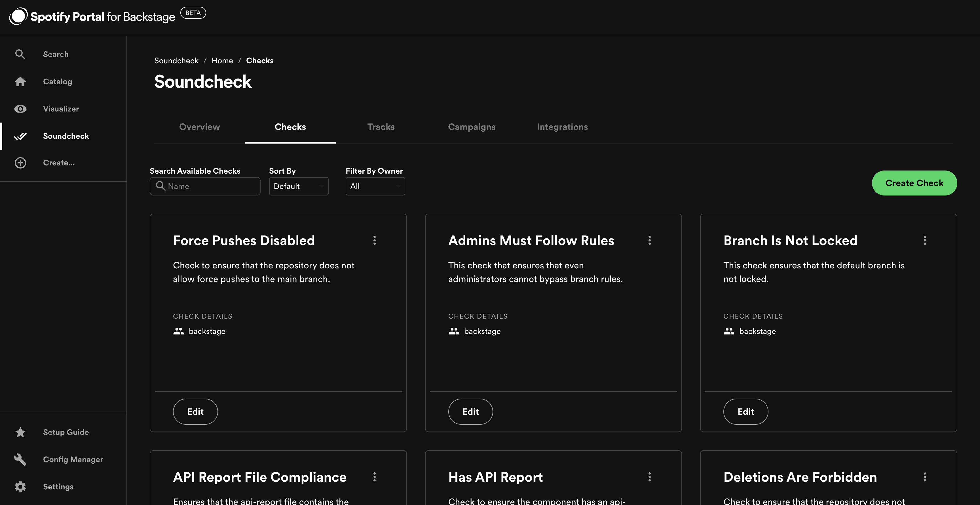This screenshot has width=980, height=505.
Task: Switch to the Overview tab
Action: pyautogui.click(x=199, y=127)
